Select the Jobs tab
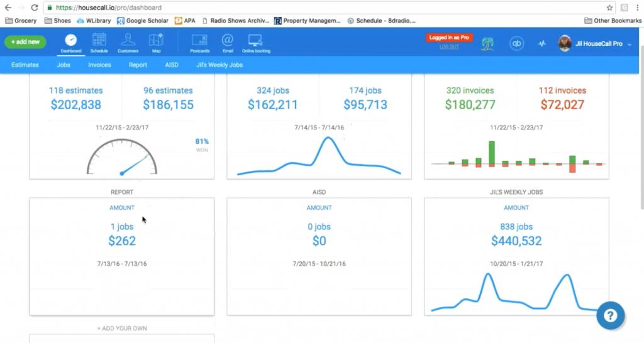Image resolution: width=644 pixels, height=343 pixels. click(x=64, y=65)
